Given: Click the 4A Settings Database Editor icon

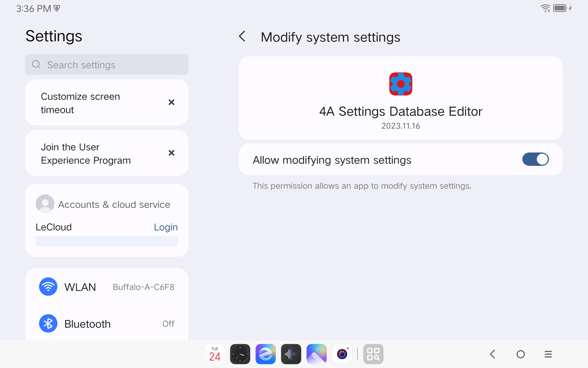Looking at the screenshot, I should click(401, 84).
